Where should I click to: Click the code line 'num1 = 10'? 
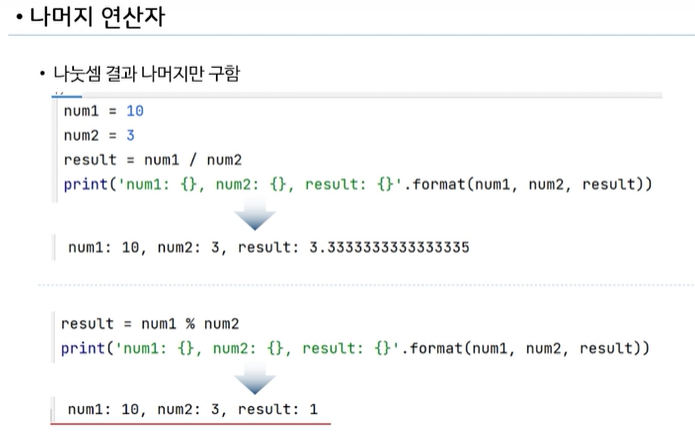(104, 111)
